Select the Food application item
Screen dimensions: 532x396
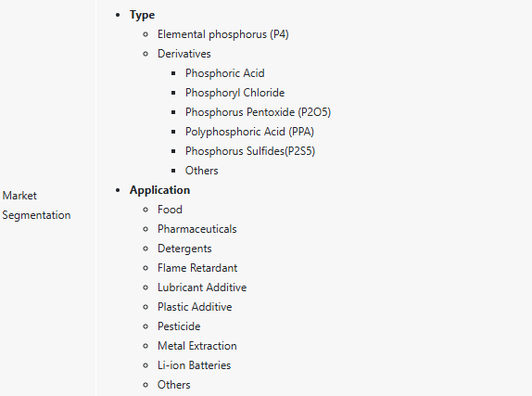170,210
